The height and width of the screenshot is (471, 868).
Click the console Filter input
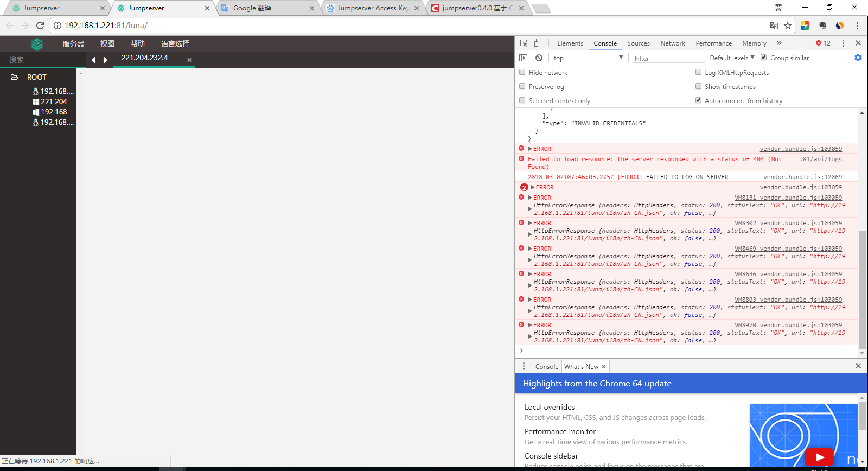click(x=668, y=58)
